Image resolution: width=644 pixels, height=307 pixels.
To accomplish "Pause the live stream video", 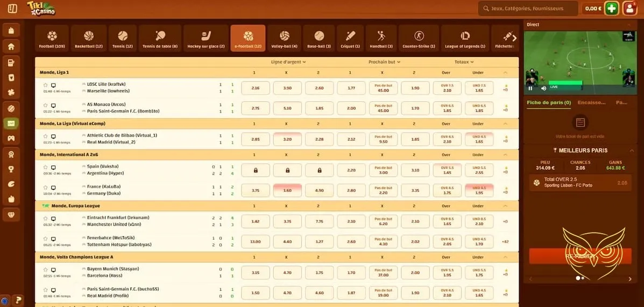I will pyautogui.click(x=530, y=88).
